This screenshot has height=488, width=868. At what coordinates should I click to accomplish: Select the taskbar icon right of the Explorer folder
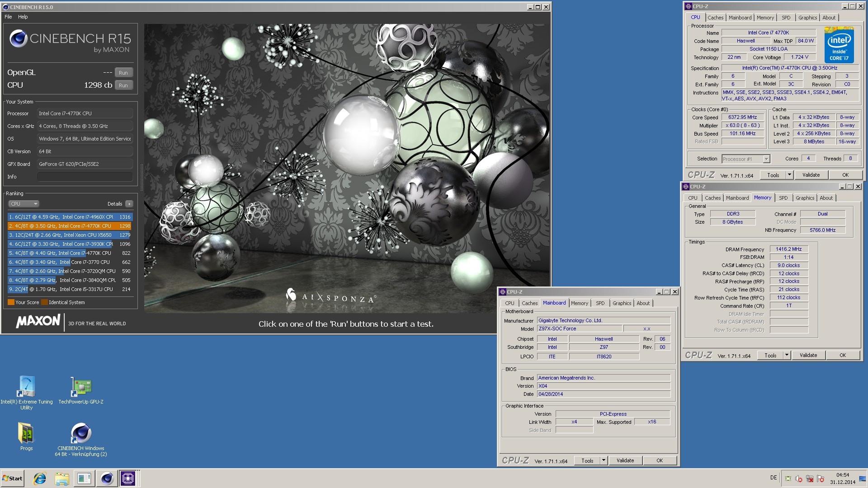tap(84, 479)
